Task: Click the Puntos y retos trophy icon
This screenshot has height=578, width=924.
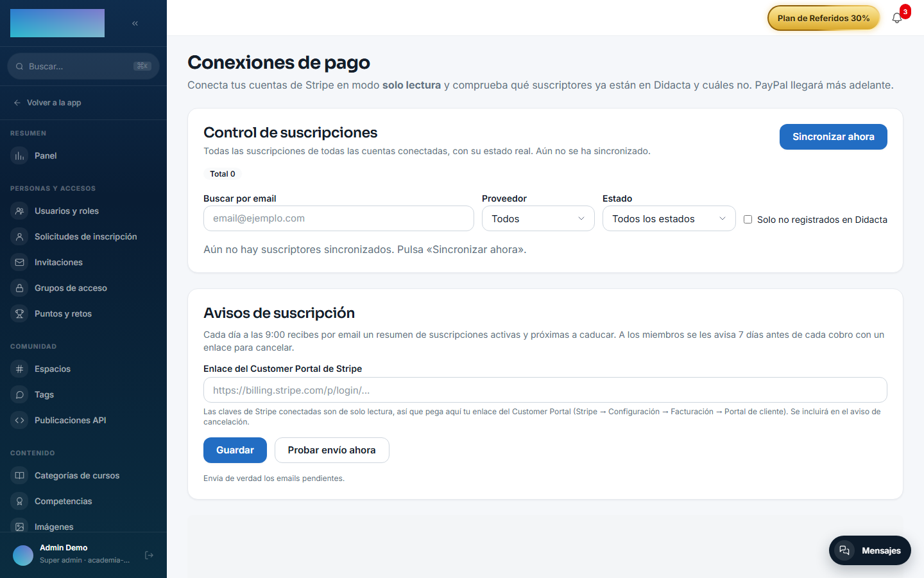Action: coord(20,314)
